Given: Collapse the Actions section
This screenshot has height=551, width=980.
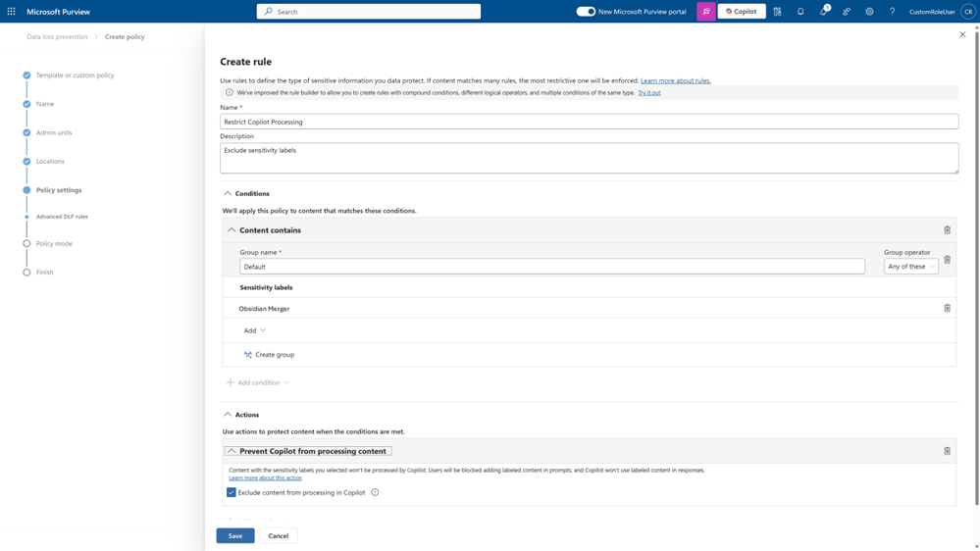Looking at the screenshot, I should 228,414.
